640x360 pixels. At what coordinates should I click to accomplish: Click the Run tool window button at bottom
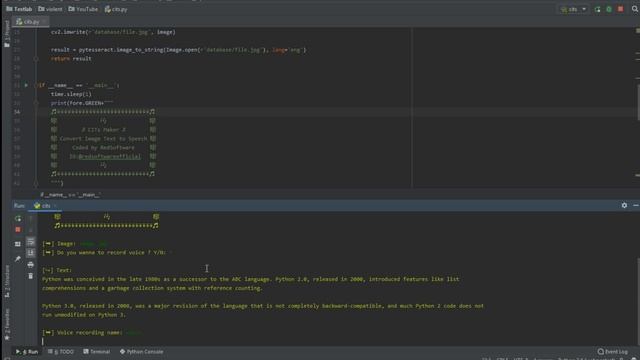[27, 352]
